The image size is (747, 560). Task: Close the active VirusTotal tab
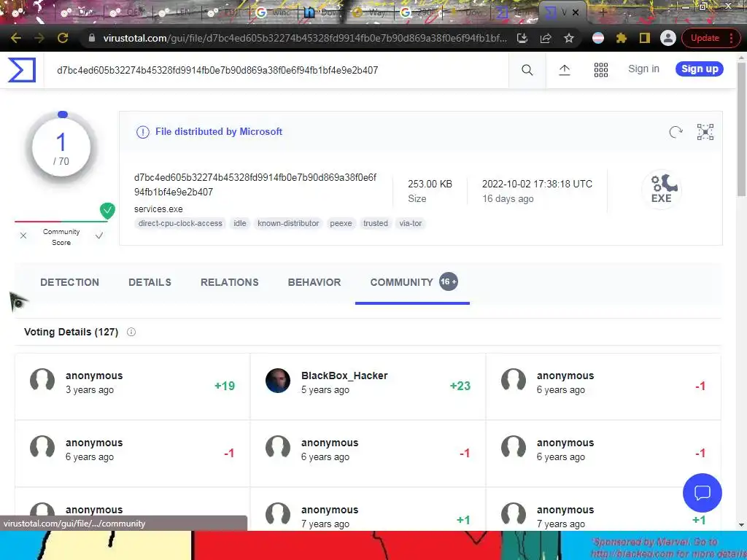(576, 12)
